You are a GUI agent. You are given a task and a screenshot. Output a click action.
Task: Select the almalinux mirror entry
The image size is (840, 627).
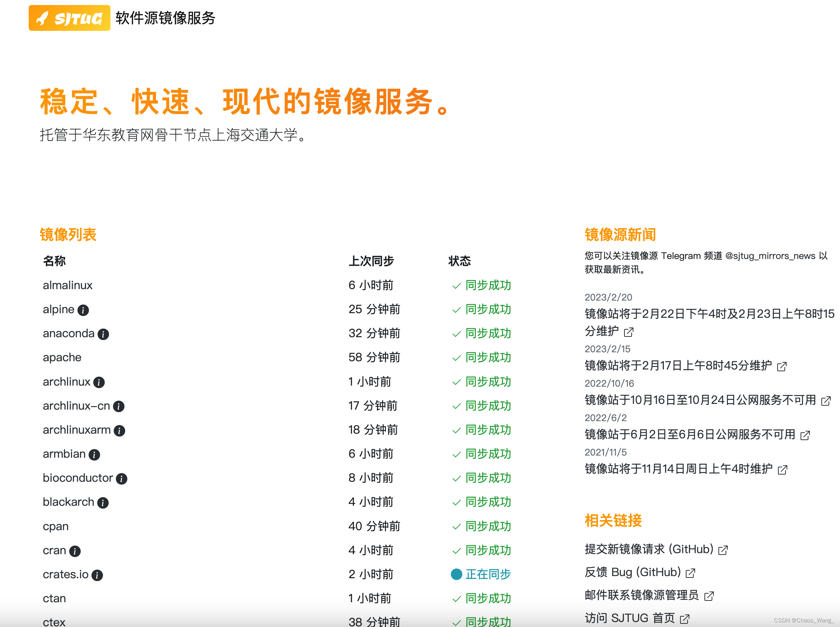tap(67, 286)
